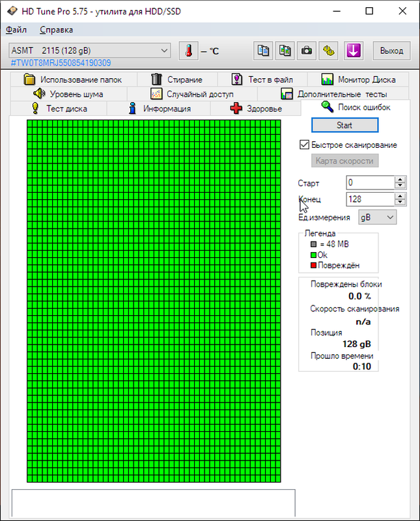The height and width of the screenshot is (521, 420).
Task: Click the copy screenshot to clipboard icon
Action: pyautogui.click(x=285, y=51)
